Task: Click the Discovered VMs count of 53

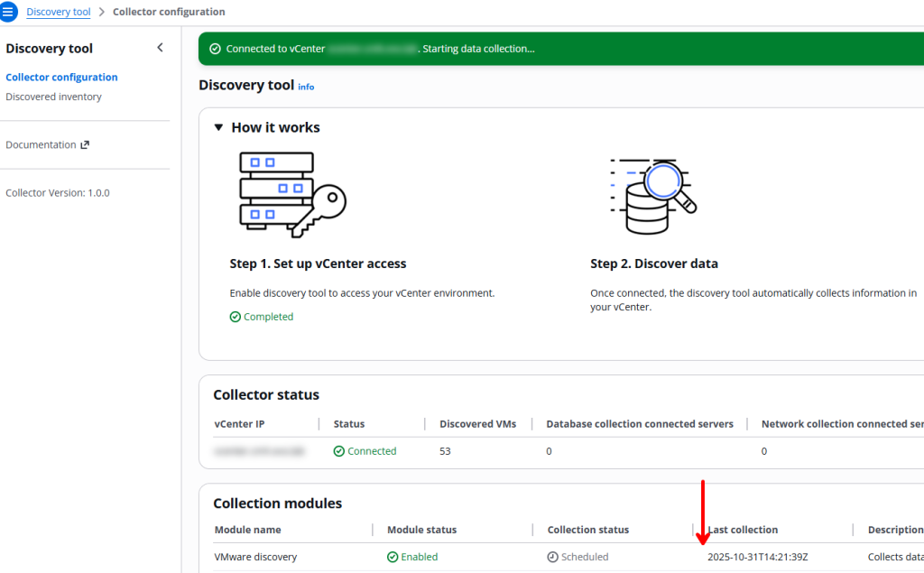Action: coord(445,450)
